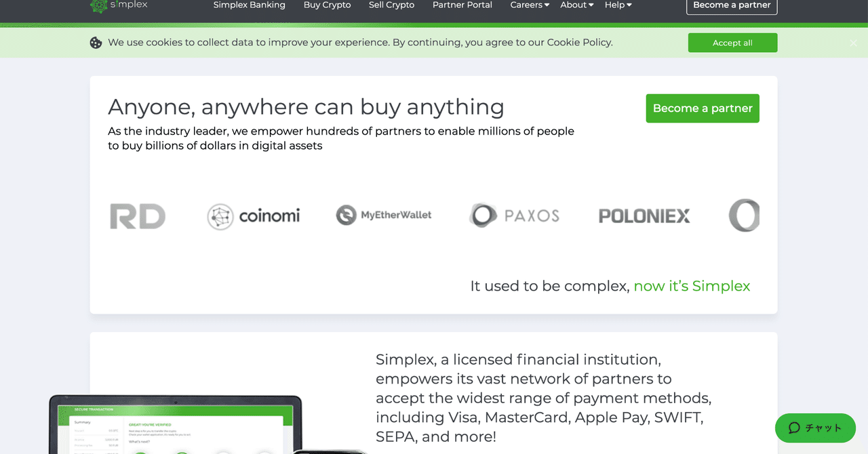Open the Partner Portal link
Viewport: 868px width, 454px height.
(x=462, y=5)
